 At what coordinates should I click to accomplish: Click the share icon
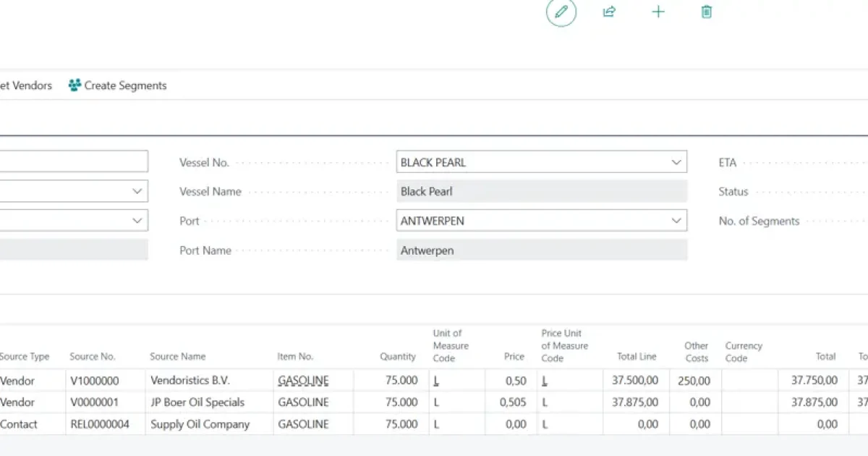[x=609, y=12]
